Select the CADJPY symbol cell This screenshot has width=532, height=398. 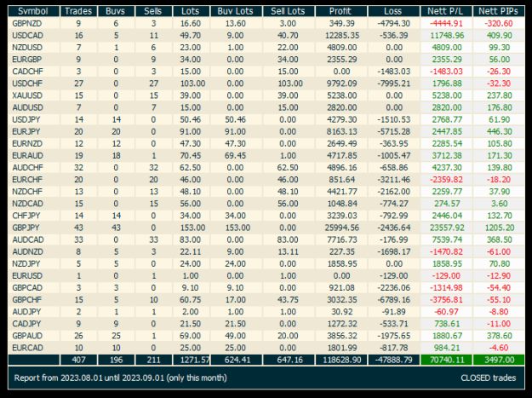[x=33, y=324]
